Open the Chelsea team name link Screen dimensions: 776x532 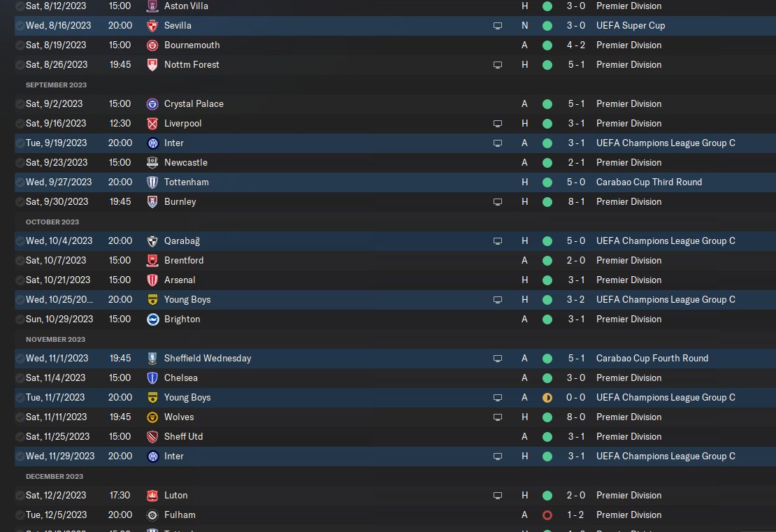click(x=181, y=378)
